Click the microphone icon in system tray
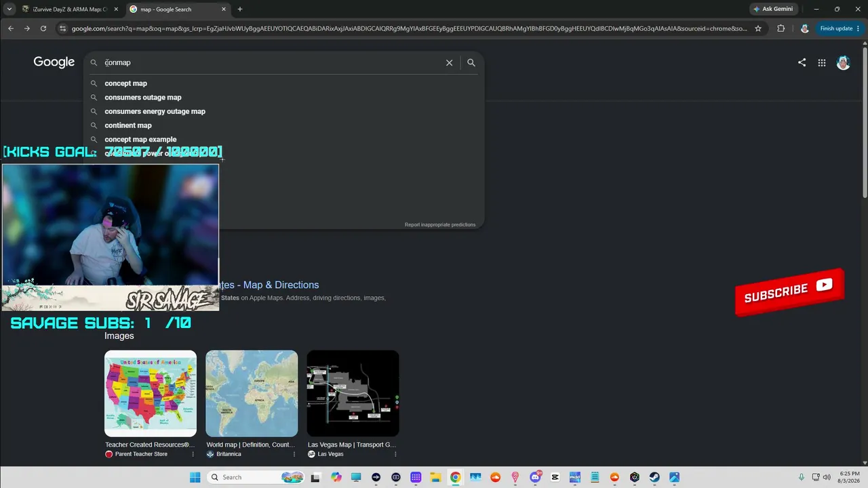Screen dimensions: 868x488 (x=802, y=477)
